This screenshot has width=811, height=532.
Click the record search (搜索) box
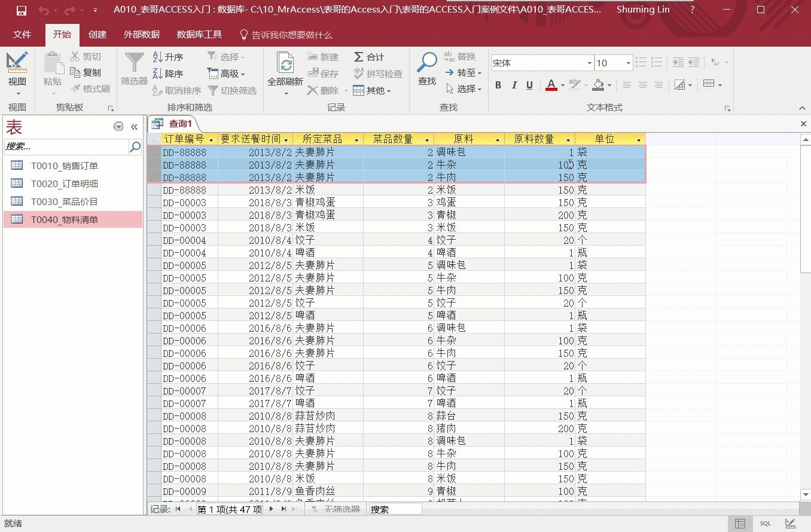tap(395, 509)
